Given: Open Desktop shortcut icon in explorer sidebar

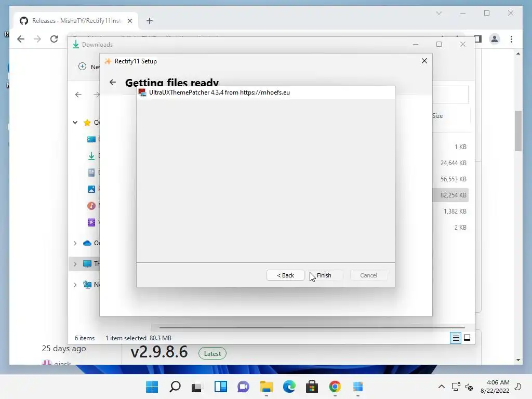Looking at the screenshot, I should pyautogui.click(x=91, y=139).
